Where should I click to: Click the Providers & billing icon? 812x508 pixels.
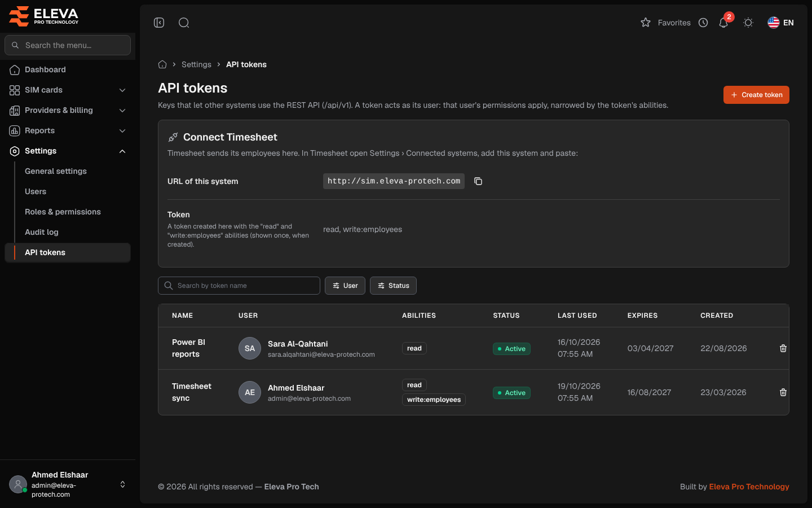coord(15,111)
